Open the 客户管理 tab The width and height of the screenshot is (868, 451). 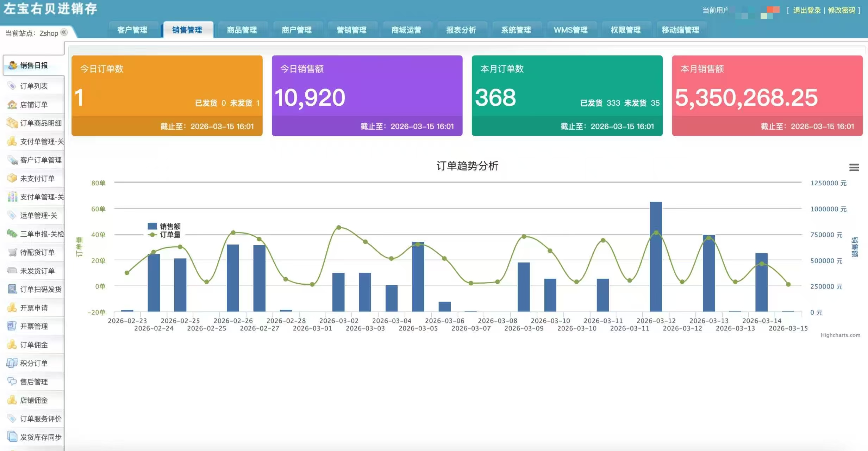(x=132, y=30)
